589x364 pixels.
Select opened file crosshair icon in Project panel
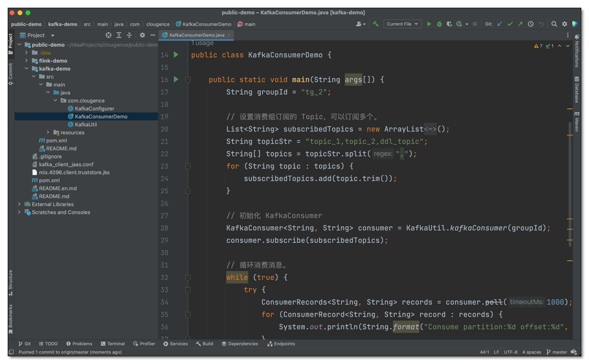(108, 35)
